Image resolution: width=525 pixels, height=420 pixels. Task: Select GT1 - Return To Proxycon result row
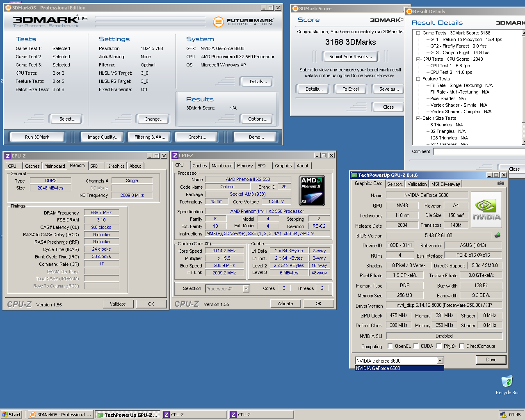pos(466,39)
